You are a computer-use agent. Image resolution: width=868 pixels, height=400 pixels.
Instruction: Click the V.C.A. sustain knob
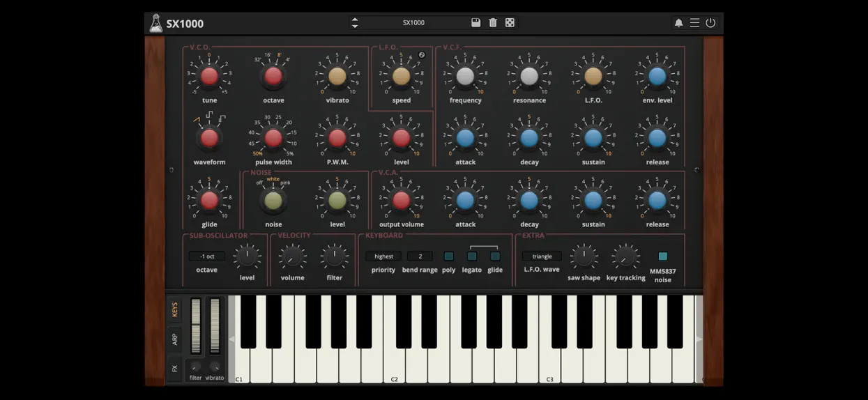click(x=593, y=201)
